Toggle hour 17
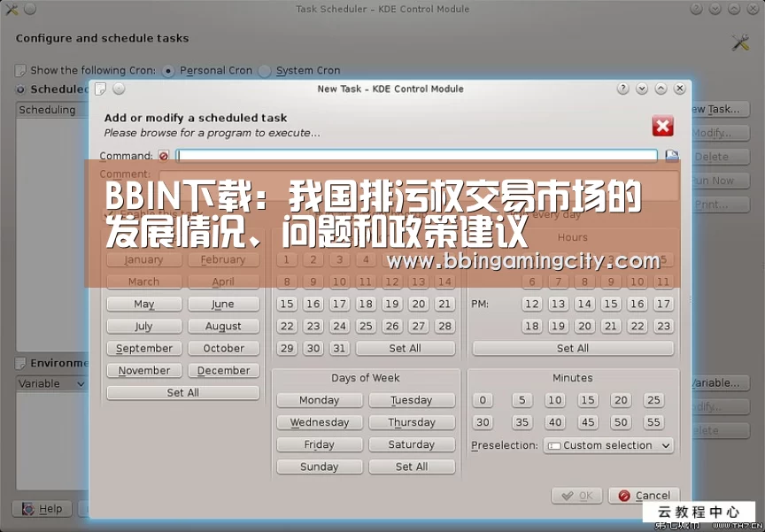Screen dimensions: 765x532 tap(663, 304)
